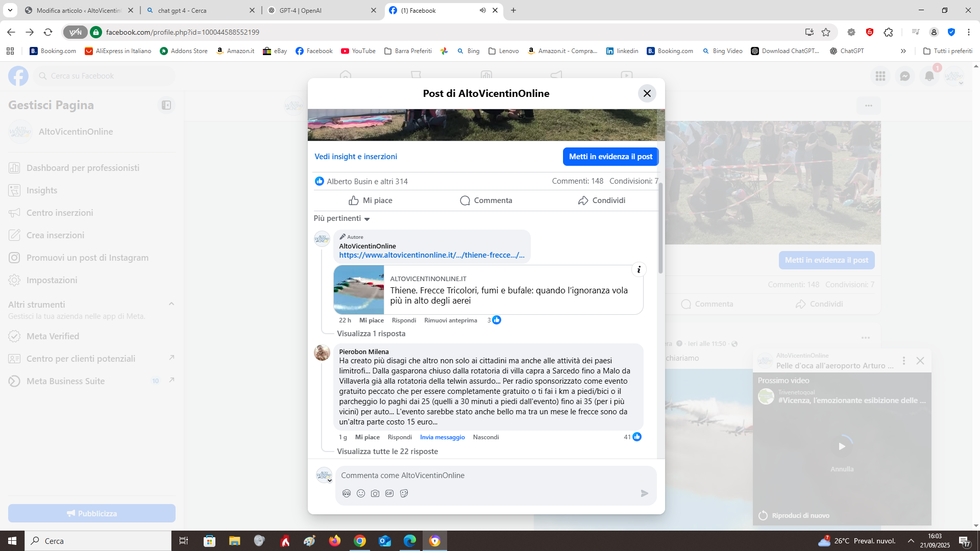Click the Condividi share arrow icon

click(583, 201)
